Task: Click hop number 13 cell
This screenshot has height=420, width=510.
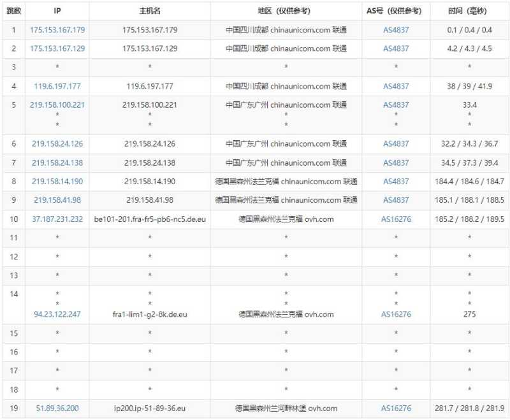Action: 13,276
